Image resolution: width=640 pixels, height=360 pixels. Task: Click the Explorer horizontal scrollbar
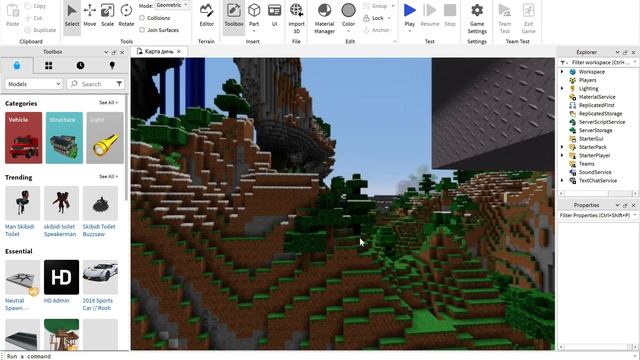[x=598, y=193]
